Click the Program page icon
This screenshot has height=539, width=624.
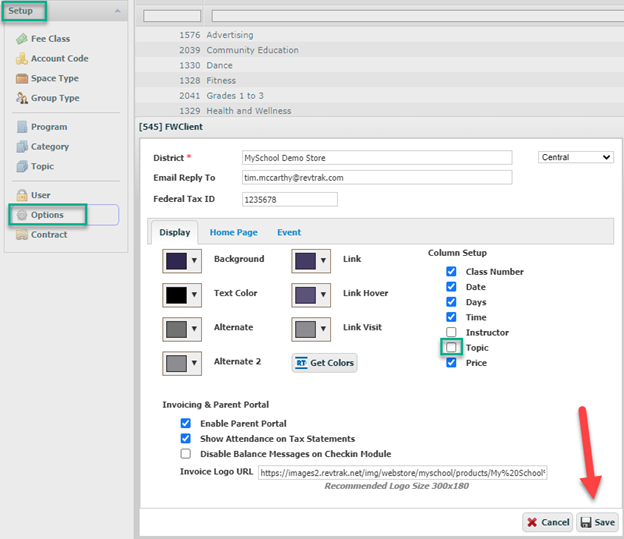coord(22,127)
